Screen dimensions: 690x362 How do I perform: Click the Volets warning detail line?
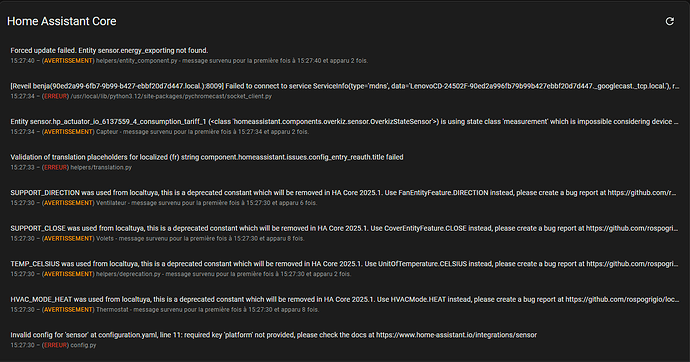(x=158, y=239)
